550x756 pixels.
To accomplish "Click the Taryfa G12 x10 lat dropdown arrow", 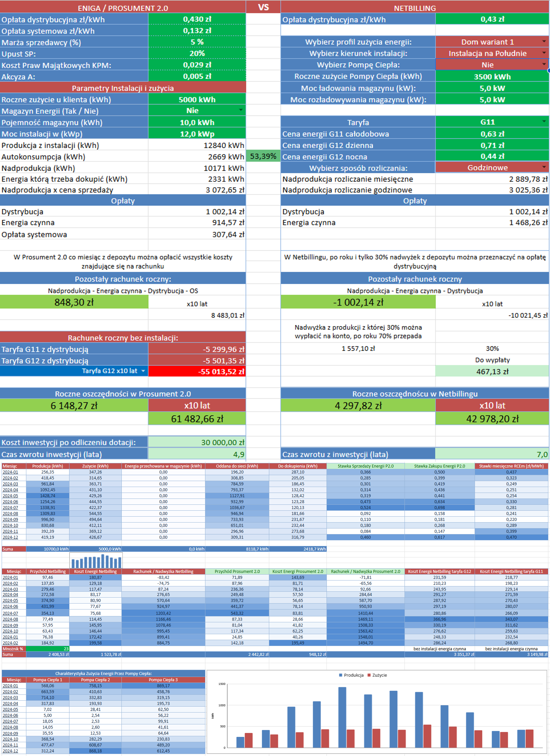I will tap(143, 371).
